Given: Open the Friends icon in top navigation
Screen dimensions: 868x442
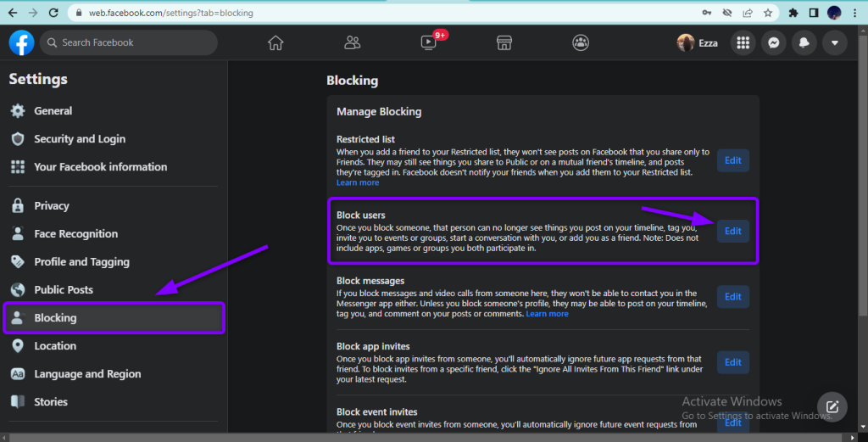Looking at the screenshot, I should (352, 42).
